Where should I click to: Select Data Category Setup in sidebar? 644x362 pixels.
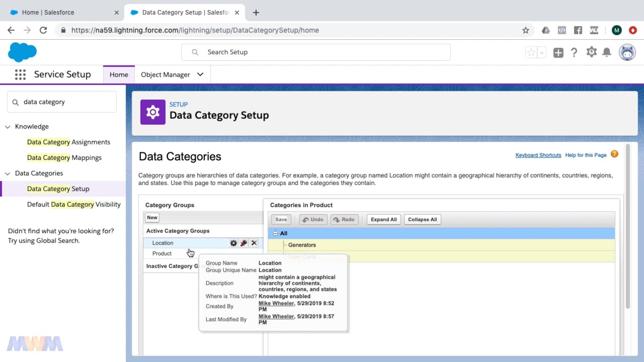tap(58, 189)
